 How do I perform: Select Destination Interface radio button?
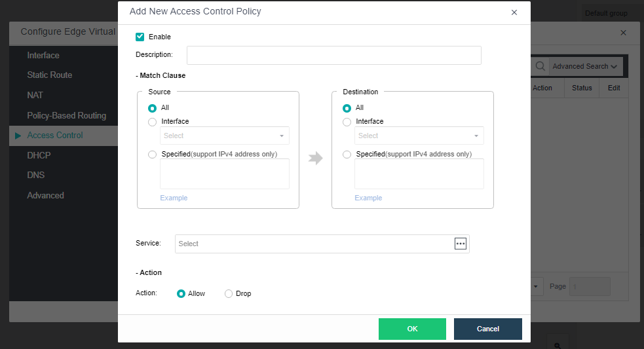point(347,122)
